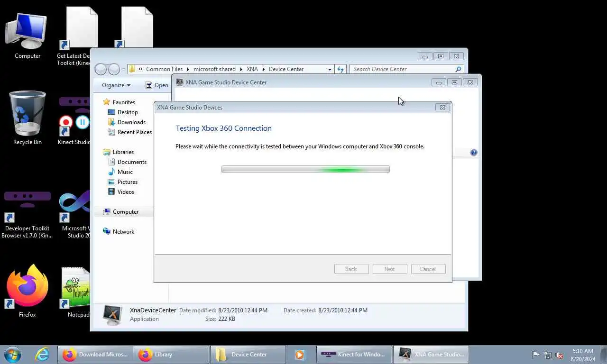Select Videos library
This screenshot has height=364, width=607.
(126, 192)
